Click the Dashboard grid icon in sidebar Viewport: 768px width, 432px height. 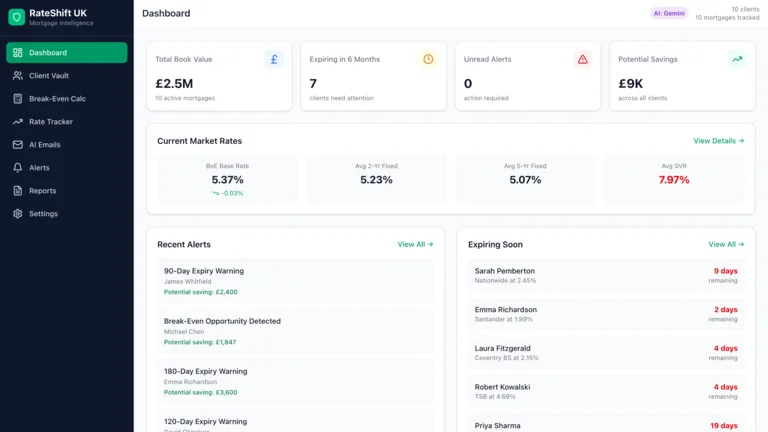(18, 52)
